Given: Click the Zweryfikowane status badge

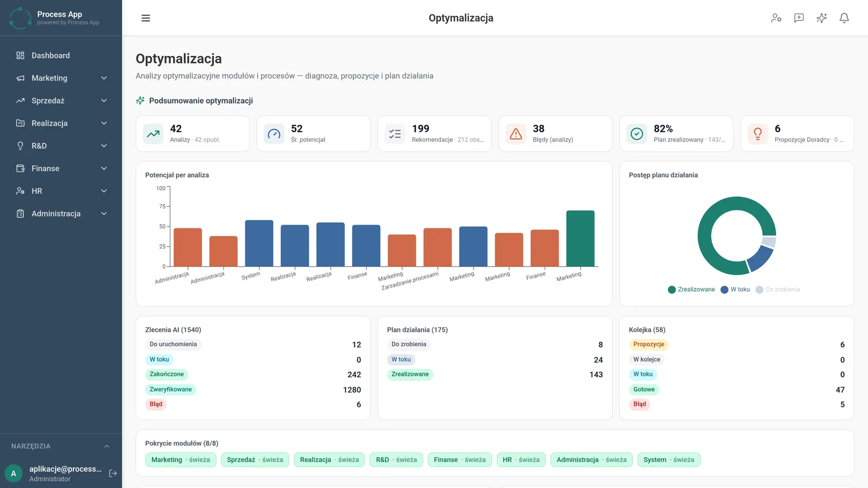Looking at the screenshot, I should tap(171, 389).
